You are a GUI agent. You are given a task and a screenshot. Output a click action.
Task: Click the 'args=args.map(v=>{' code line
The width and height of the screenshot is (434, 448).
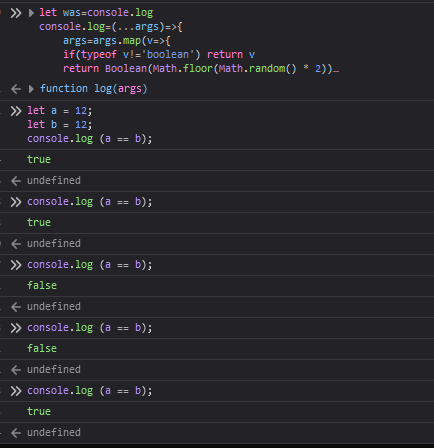117,41
